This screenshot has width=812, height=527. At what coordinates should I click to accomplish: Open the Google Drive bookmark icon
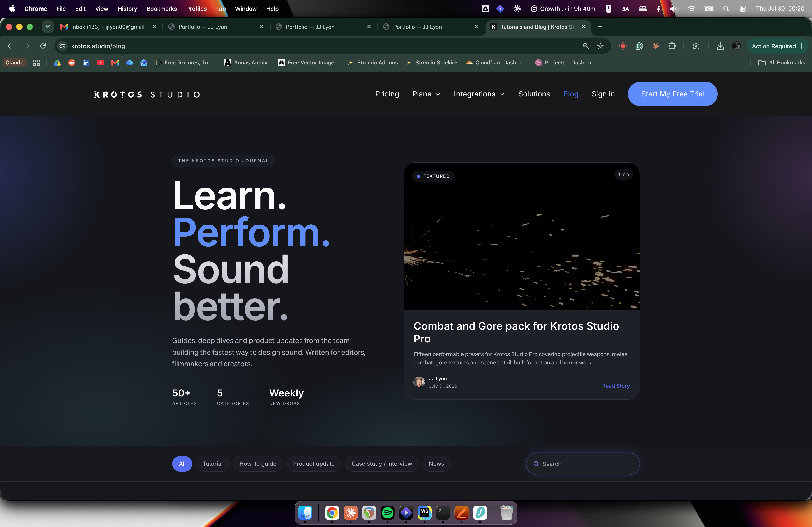(57, 63)
